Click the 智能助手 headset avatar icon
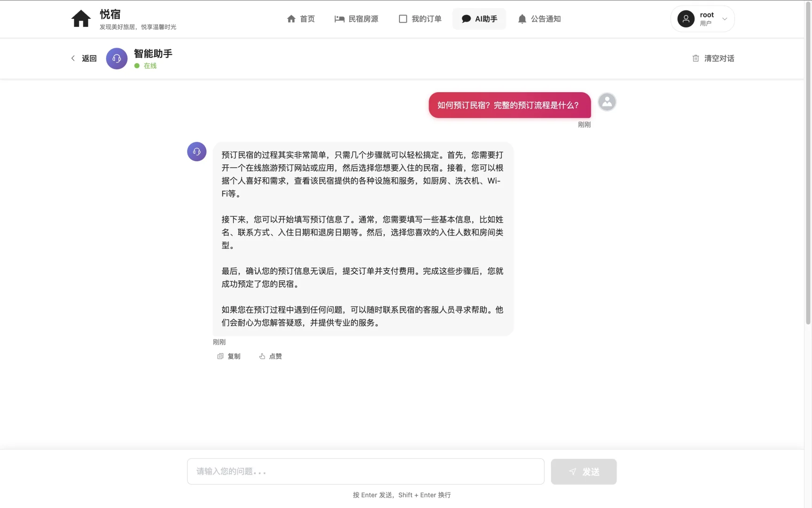Viewport: 812px width, 508px height. click(116, 58)
